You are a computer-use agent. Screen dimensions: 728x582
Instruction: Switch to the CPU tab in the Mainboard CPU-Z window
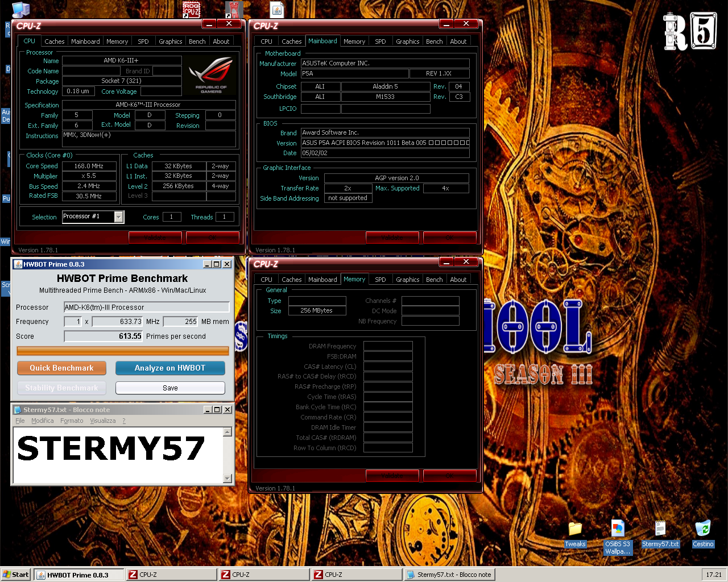pyautogui.click(x=267, y=41)
